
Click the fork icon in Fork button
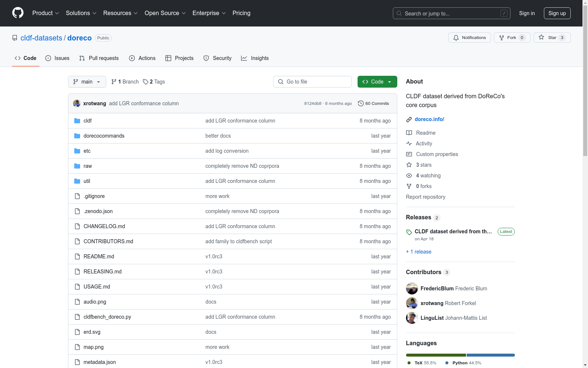(502, 38)
